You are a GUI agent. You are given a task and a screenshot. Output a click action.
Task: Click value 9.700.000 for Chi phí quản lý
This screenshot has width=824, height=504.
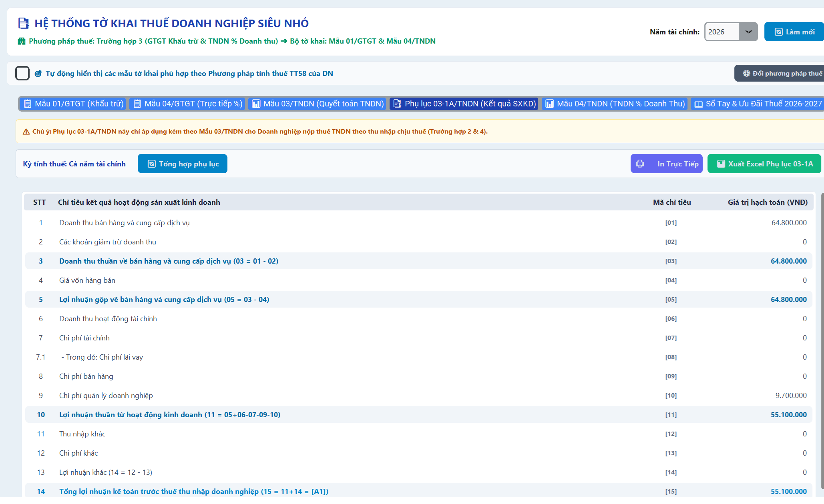[x=791, y=396]
